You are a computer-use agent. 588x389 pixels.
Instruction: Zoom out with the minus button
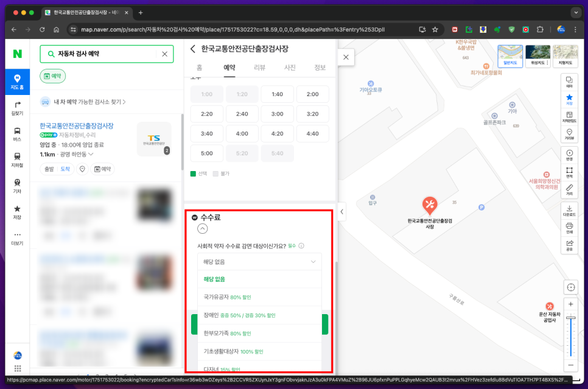pos(571,365)
